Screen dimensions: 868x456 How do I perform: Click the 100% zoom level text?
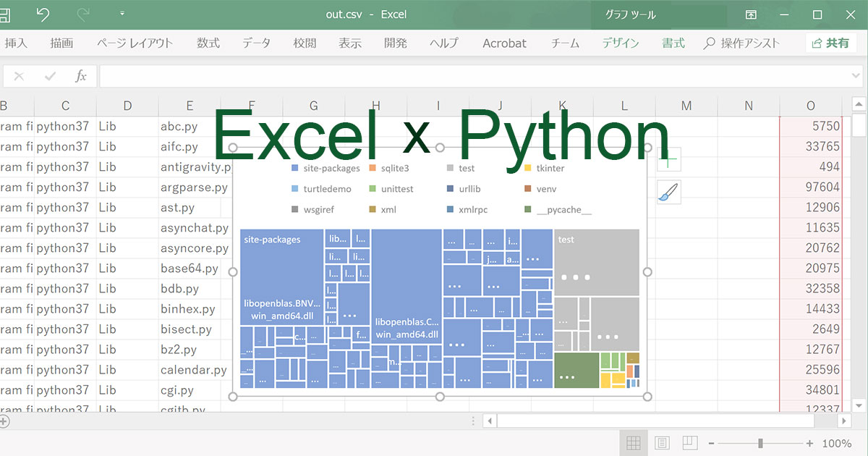tap(837, 444)
